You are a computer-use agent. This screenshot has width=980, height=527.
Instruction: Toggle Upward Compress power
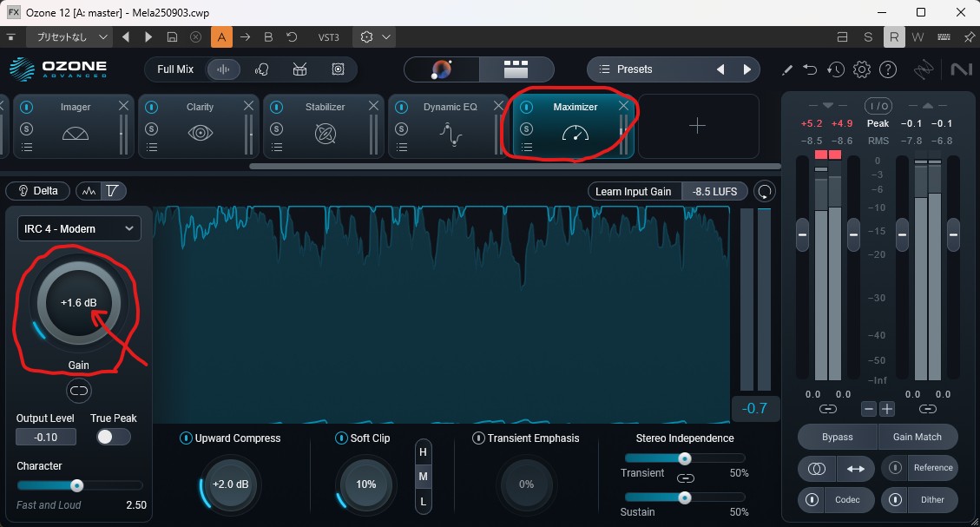(x=186, y=438)
